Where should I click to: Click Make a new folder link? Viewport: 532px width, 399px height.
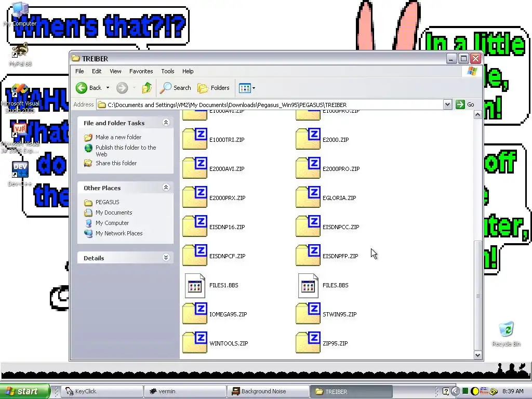118,137
